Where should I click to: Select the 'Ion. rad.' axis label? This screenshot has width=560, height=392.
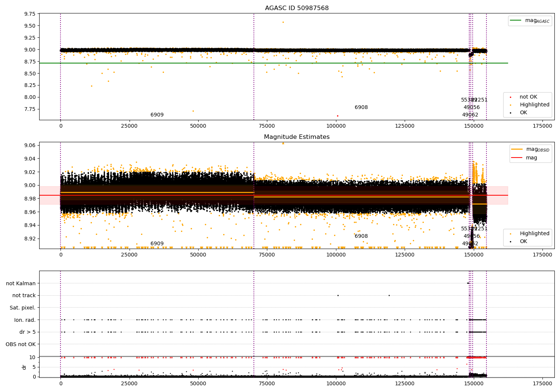click(25, 320)
